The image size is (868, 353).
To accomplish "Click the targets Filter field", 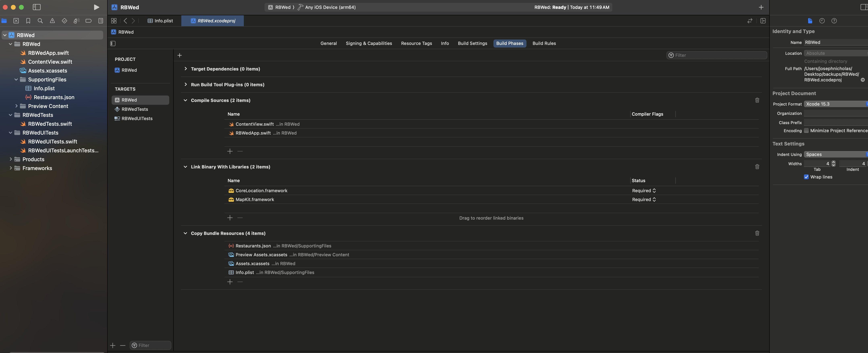I will coord(150,345).
